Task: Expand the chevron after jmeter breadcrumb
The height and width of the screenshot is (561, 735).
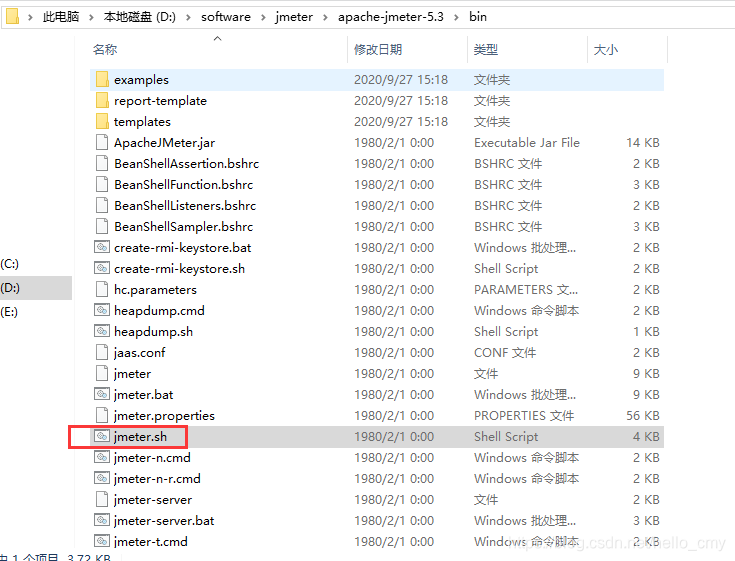Action: (x=325, y=17)
